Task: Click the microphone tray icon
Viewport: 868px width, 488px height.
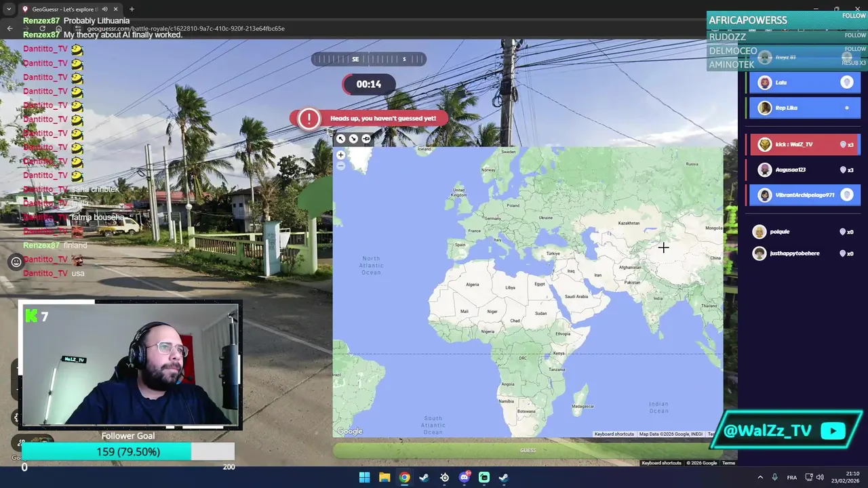Action: (x=774, y=477)
